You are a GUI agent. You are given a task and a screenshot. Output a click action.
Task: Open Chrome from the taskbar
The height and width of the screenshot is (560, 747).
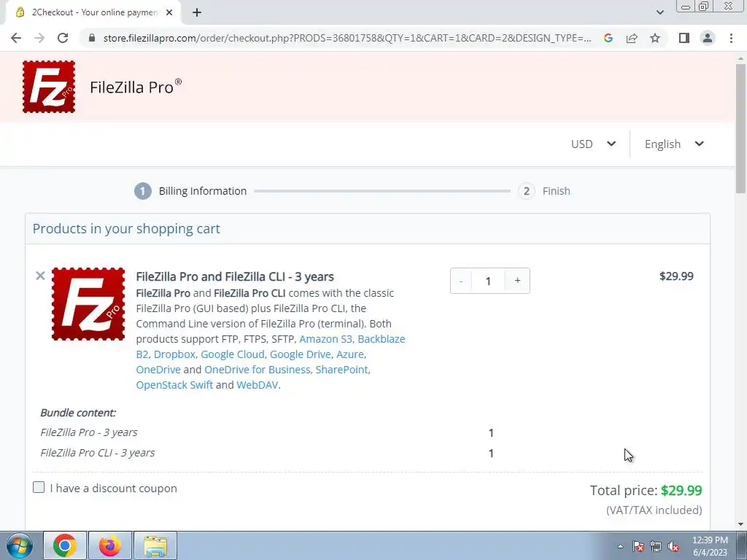pos(65,545)
